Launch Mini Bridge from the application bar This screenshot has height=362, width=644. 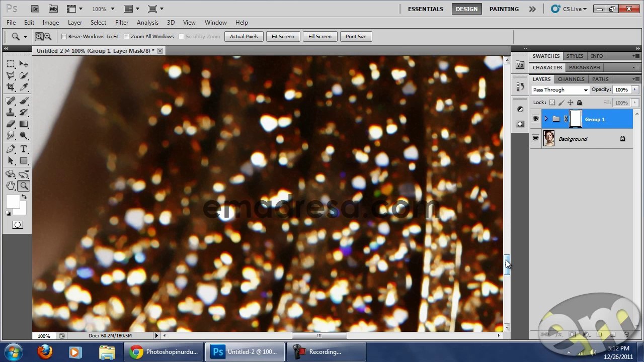53,9
